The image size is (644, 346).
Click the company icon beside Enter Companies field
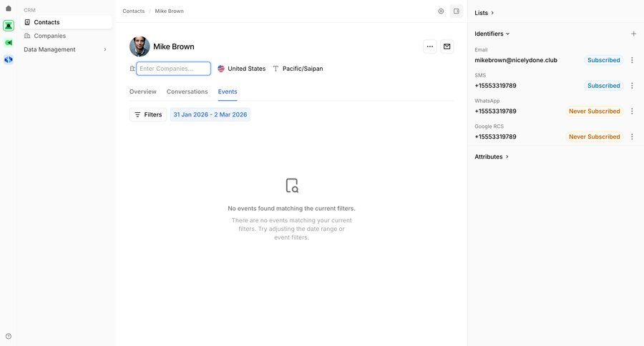coord(132,69)
